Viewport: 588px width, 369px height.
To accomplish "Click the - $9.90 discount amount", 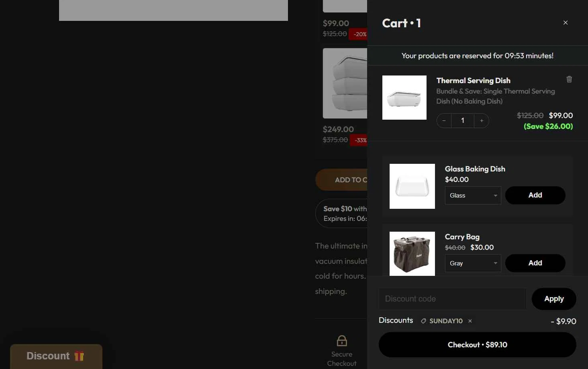I will (563, 321).
